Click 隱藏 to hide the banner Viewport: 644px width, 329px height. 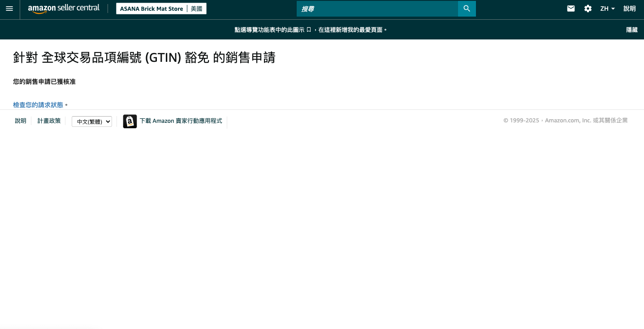pos(632,30)
